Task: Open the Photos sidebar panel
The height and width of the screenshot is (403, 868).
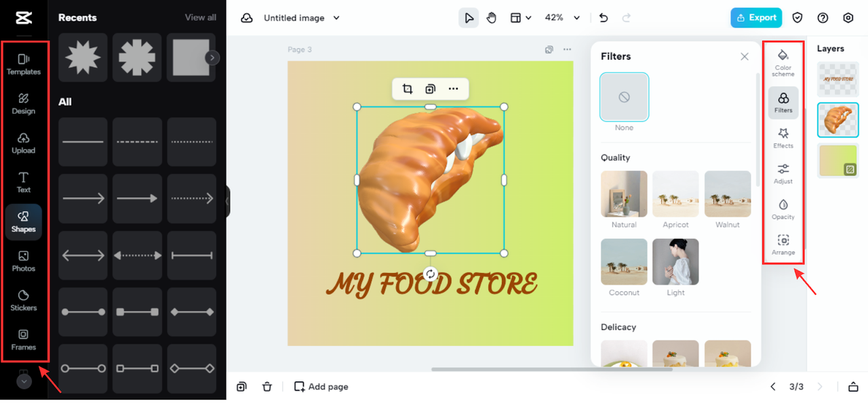Action: coord(24,261)
